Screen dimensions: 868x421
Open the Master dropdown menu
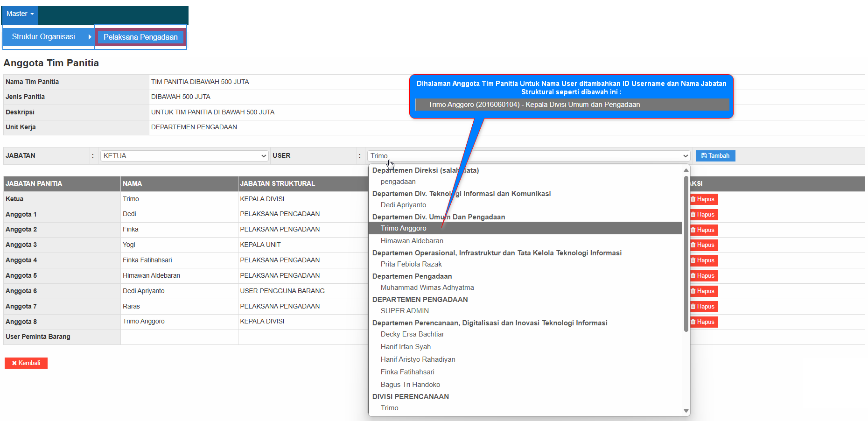pyautogui.click(x=20, y=14)
